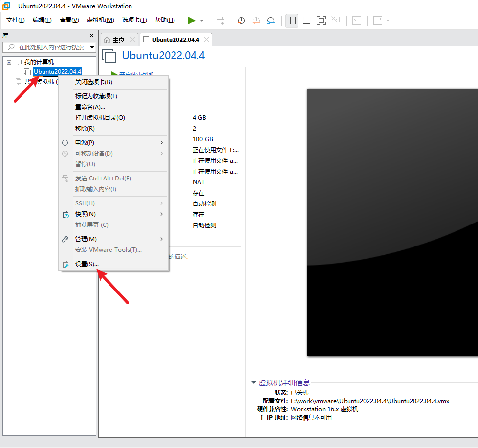The image size is (478, 448).
Task: Click the home icon on the 主页 tab
Action: [107, 40]
